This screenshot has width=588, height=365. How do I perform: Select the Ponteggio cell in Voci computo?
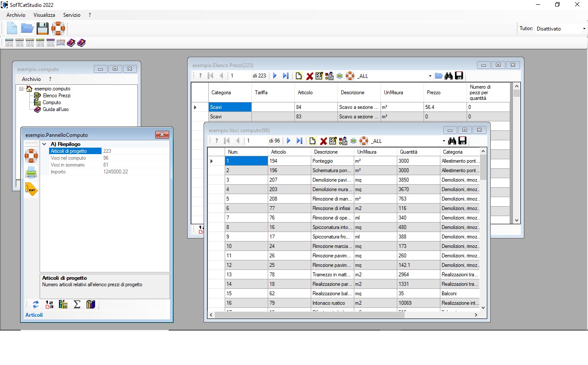click(332, 161)
